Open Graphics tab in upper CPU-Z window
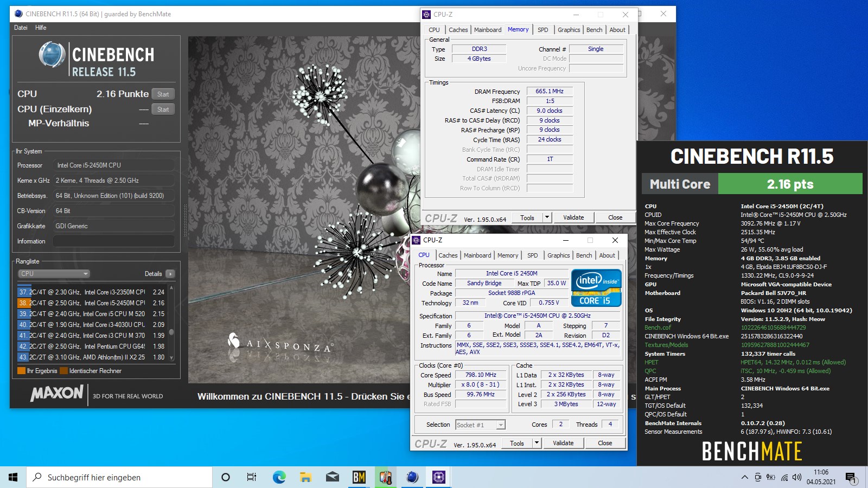Screen dimensions: 868x488 click(569, 30)
